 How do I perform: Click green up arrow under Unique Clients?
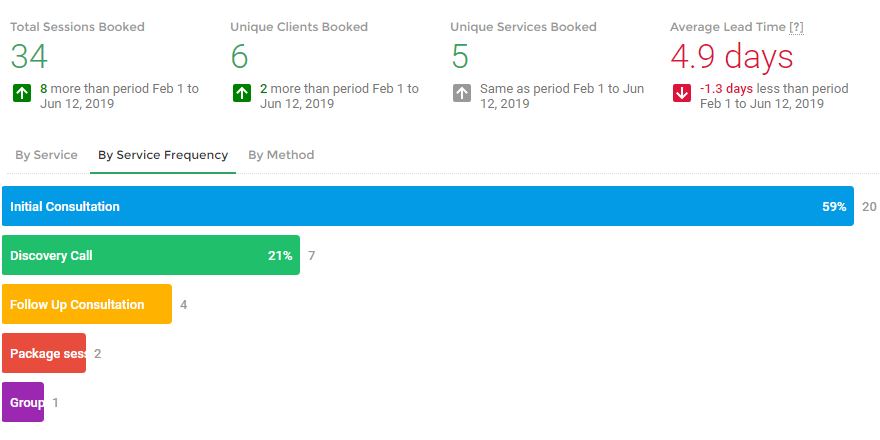tap(241, 93)
